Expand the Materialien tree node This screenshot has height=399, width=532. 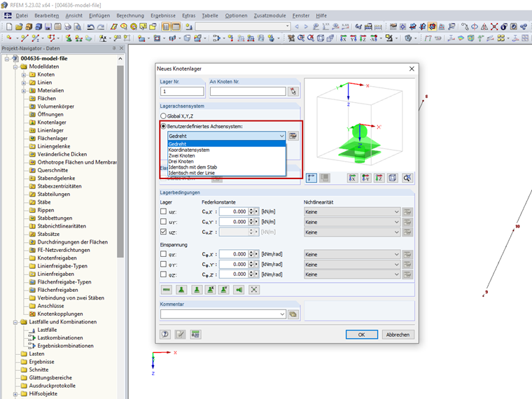[x=24, y=90]
